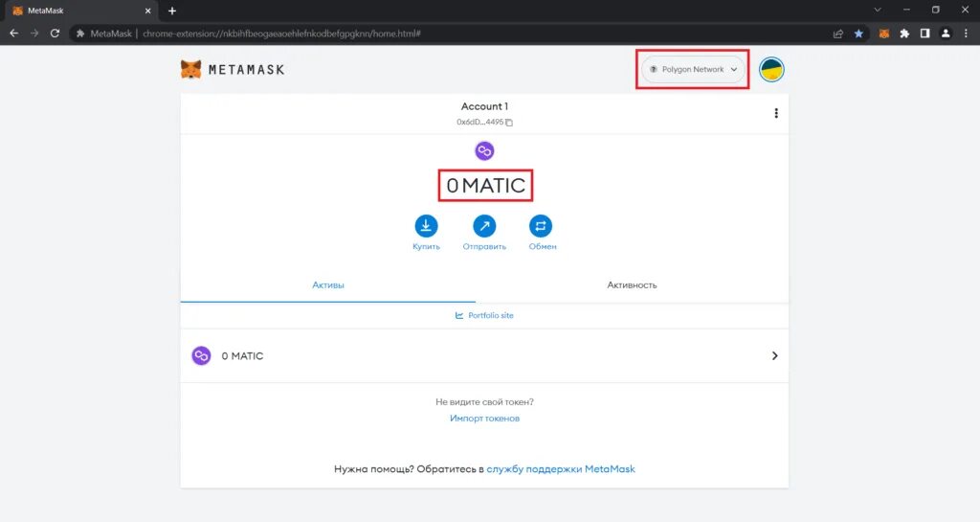Click the share page icon in address bar

(x=838, y=34)
